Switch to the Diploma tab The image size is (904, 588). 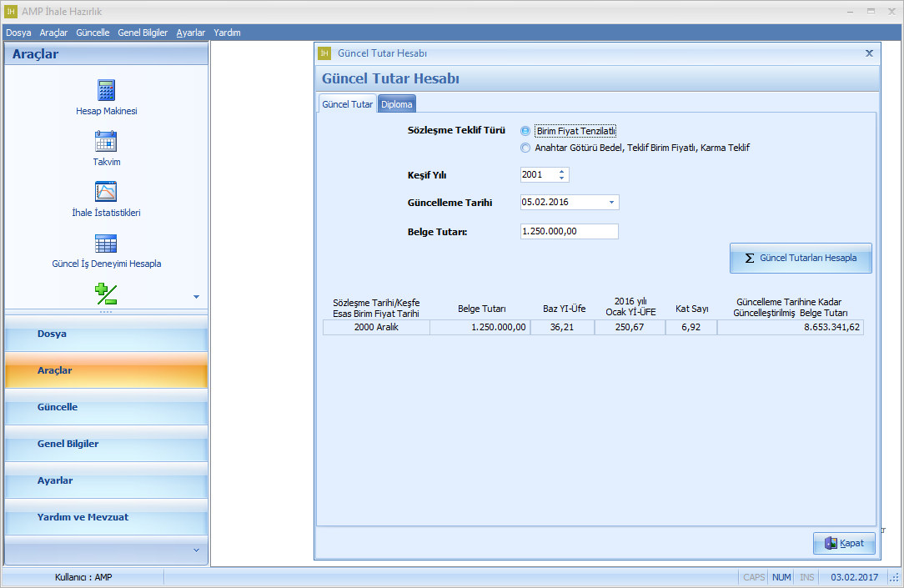pyautogui.click(x=397, y=104)
